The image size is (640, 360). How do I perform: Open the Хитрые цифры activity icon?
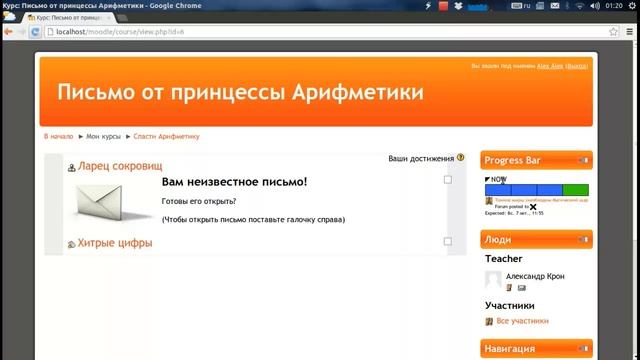point(71,244)
